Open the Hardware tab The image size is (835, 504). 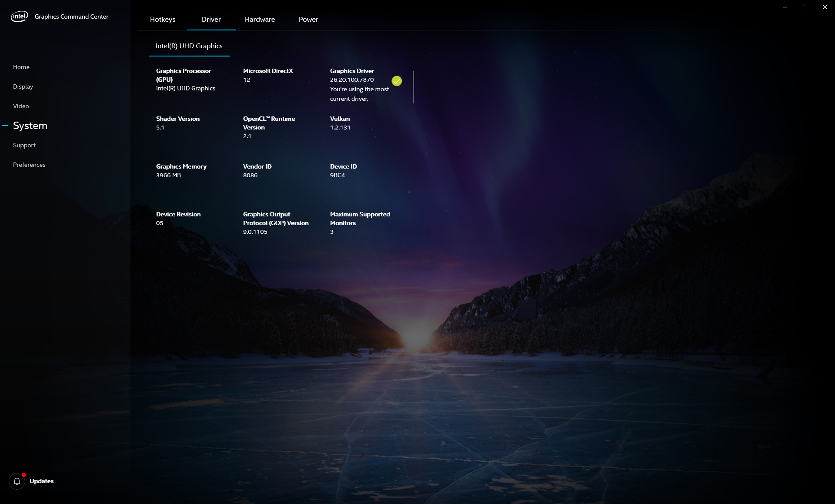point(260,20)
